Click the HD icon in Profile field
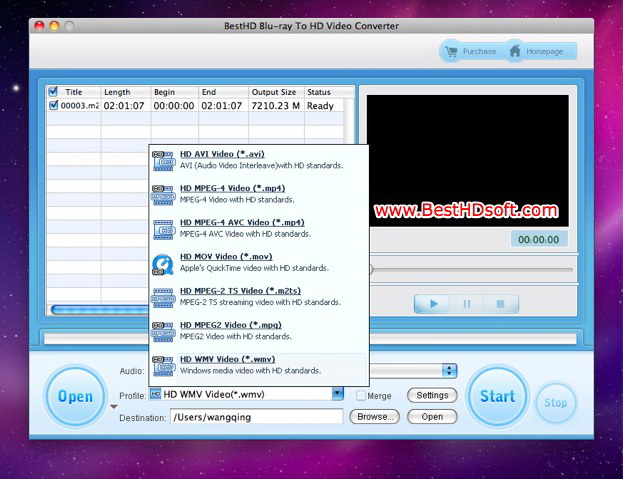The width and height of the screenshot is (623, 479). (x=155, y=394)
